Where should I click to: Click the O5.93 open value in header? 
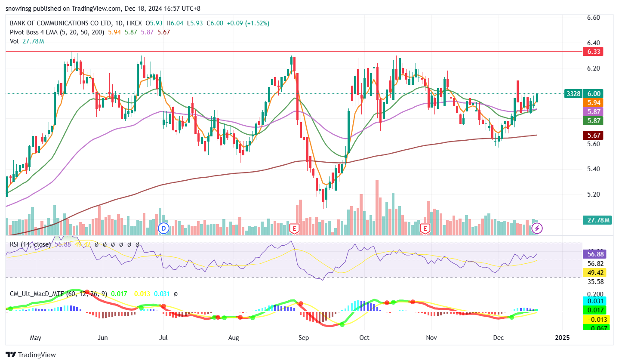pos(154,23)
